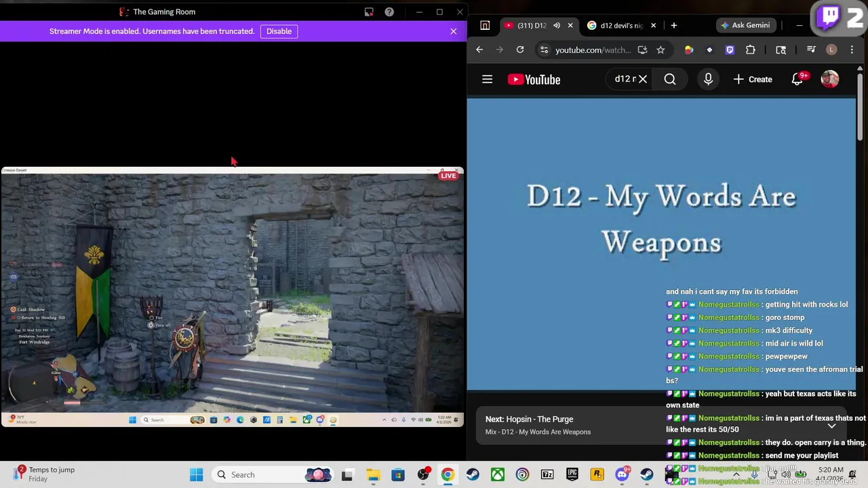The height and width of the screenshot is (488, 868).
Task: Open Windows Start menu
Action: coord(196,474)
